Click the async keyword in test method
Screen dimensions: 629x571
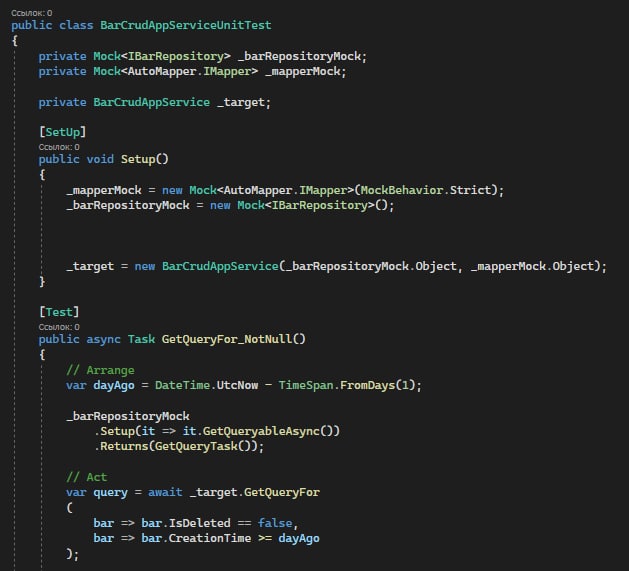[103, 339]
